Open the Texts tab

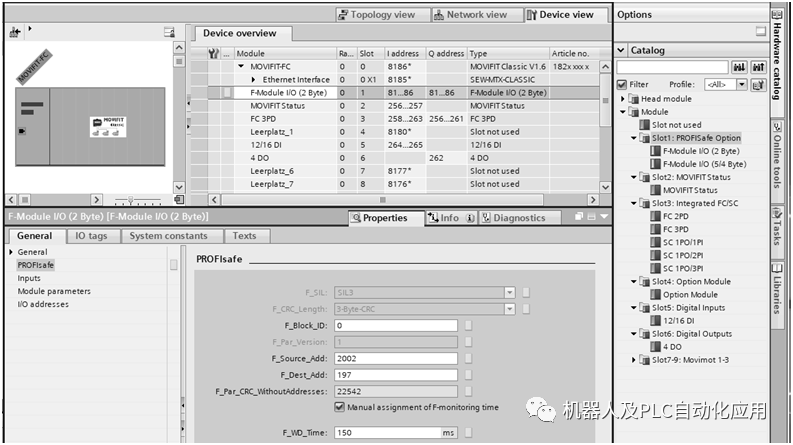point(244,236)
